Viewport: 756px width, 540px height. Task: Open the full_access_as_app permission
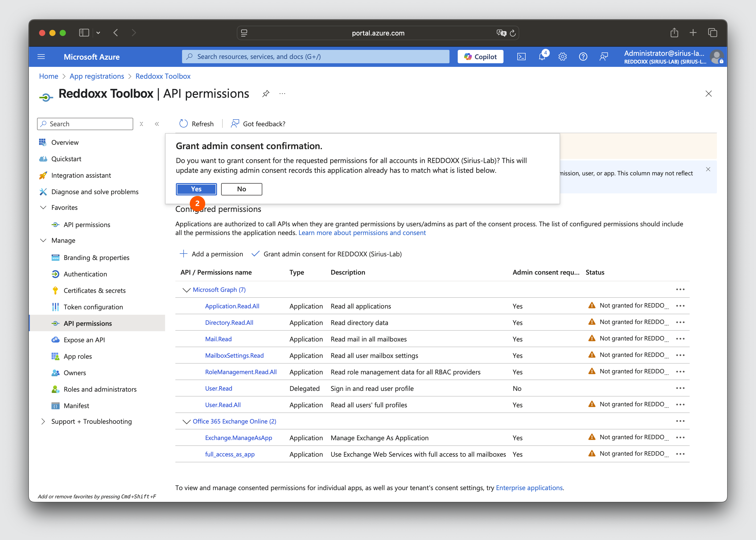(230, 455)
